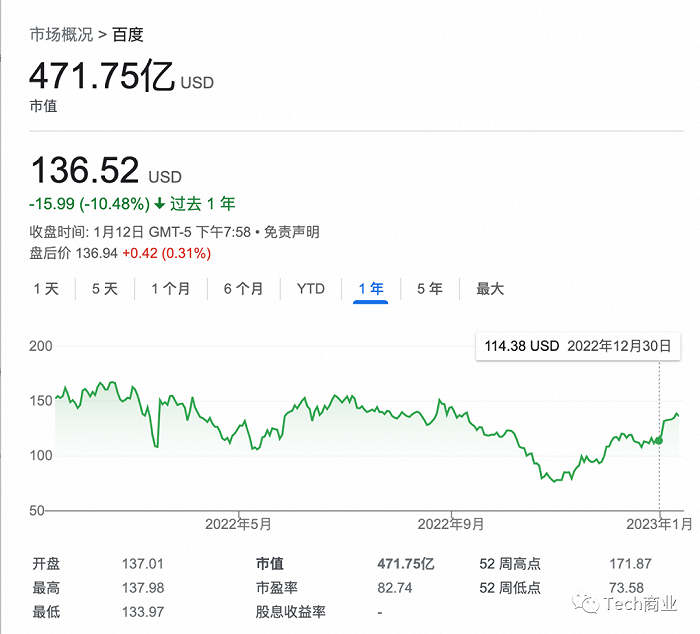
Task: Click the 2022年9月 axis label
Action: coord(450,524)
